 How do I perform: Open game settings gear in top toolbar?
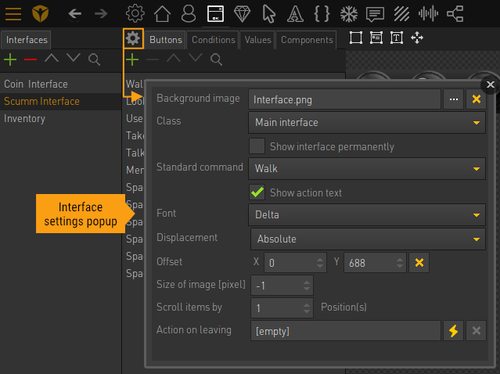click(135, 14)
